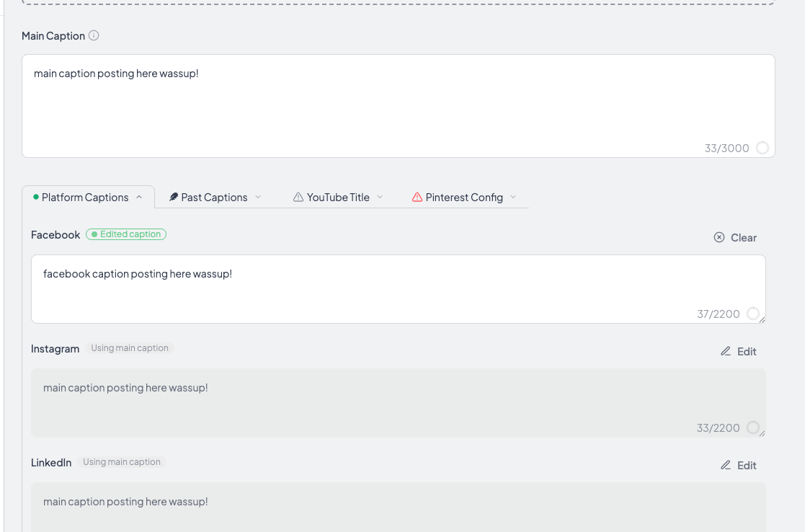Edit the Instagram caption
The width and height of the screenshot is (805, 532).
(738, 351)
